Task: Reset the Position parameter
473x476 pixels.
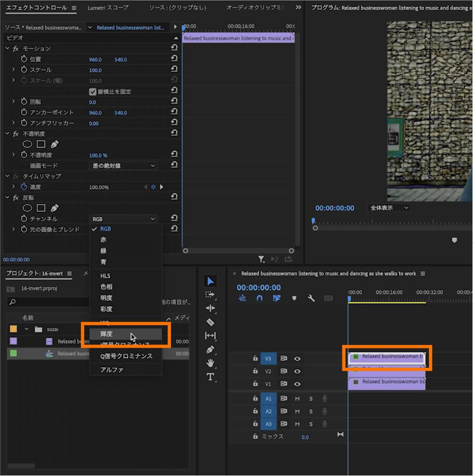Action: (x=174, y=59)
